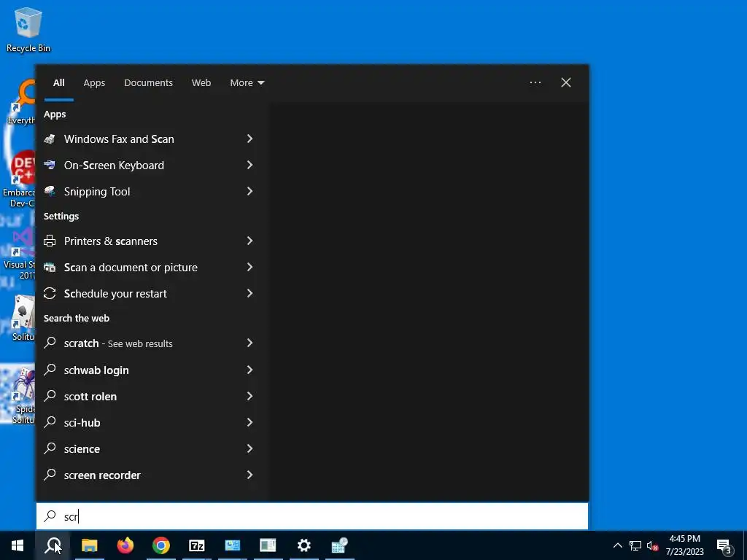Viewport: 747px width, 560px height.
Task: Expand screen recorder suggestion arrow
Action: point(249,474)
